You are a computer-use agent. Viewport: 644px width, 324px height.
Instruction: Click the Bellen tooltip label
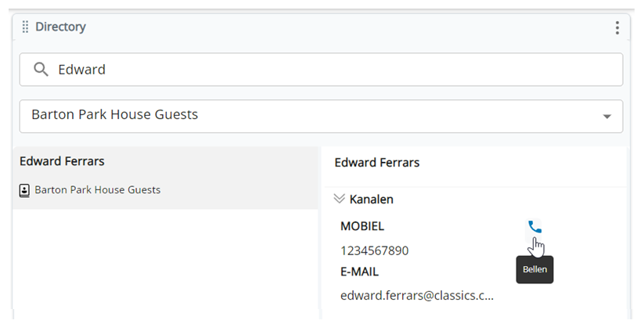(534, 269)
